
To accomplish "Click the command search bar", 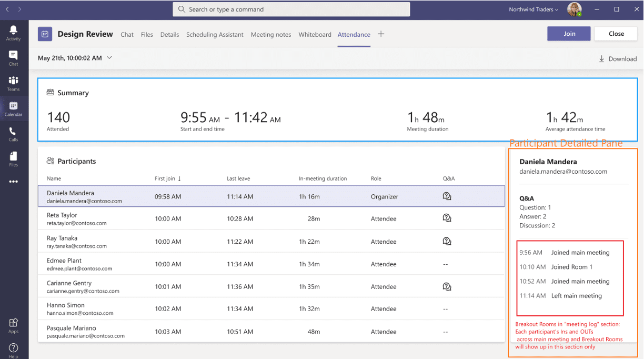I will (291, 9).
